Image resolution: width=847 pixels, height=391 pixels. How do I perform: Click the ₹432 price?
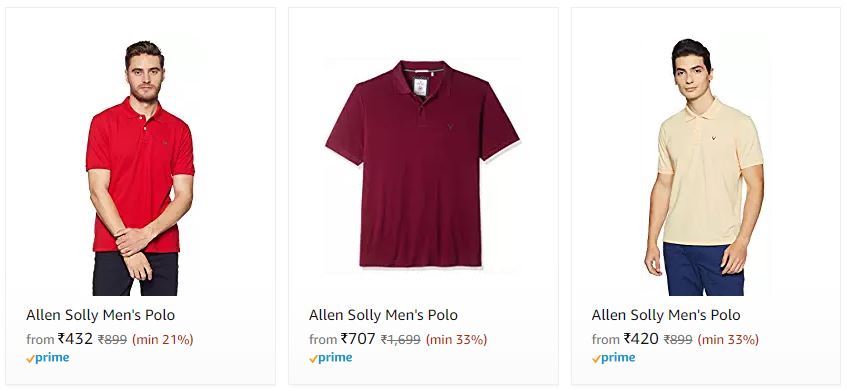76,339
